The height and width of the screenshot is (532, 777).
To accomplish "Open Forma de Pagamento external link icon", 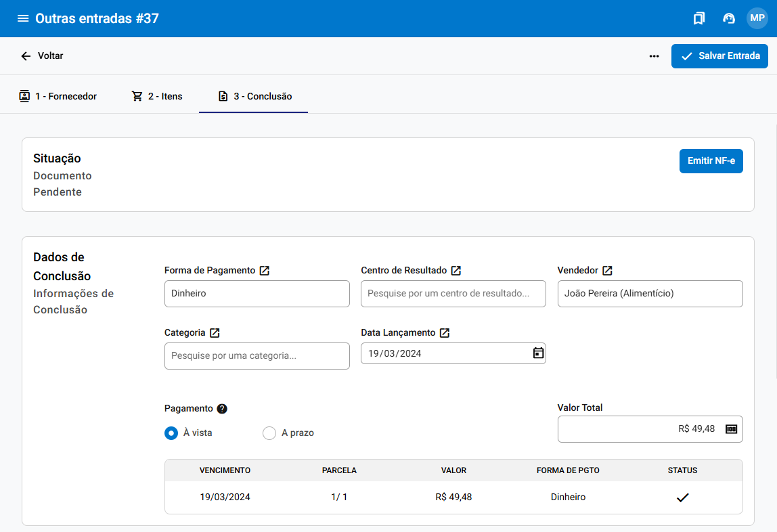I will click(265, 271).
